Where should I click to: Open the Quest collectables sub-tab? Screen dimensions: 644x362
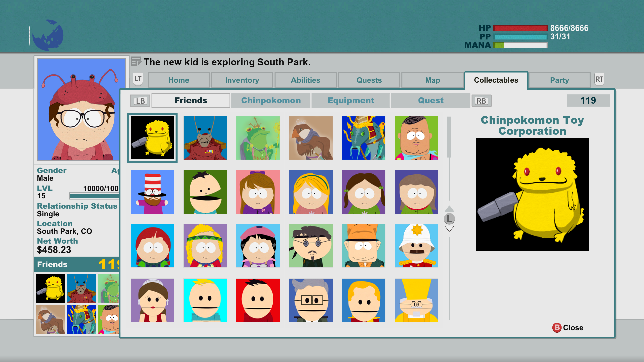(x=431, y=100)
